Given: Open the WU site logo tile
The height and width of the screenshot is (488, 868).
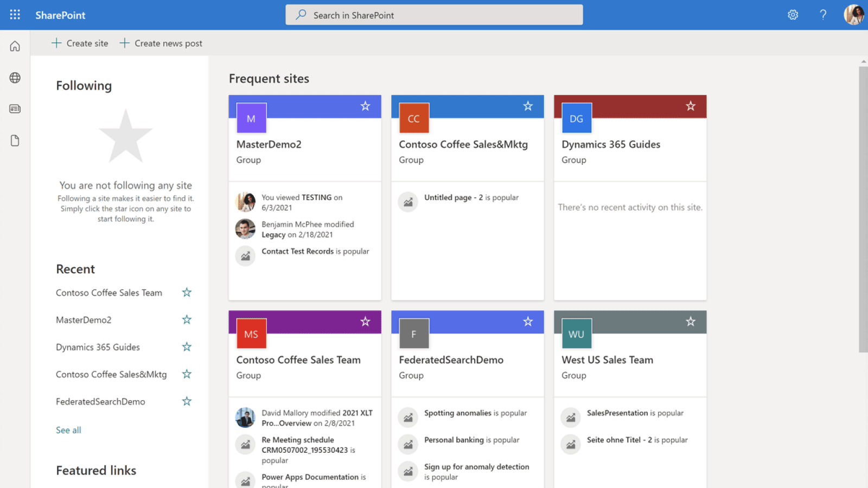Looking at the screenshot, I should coord(577,333).
